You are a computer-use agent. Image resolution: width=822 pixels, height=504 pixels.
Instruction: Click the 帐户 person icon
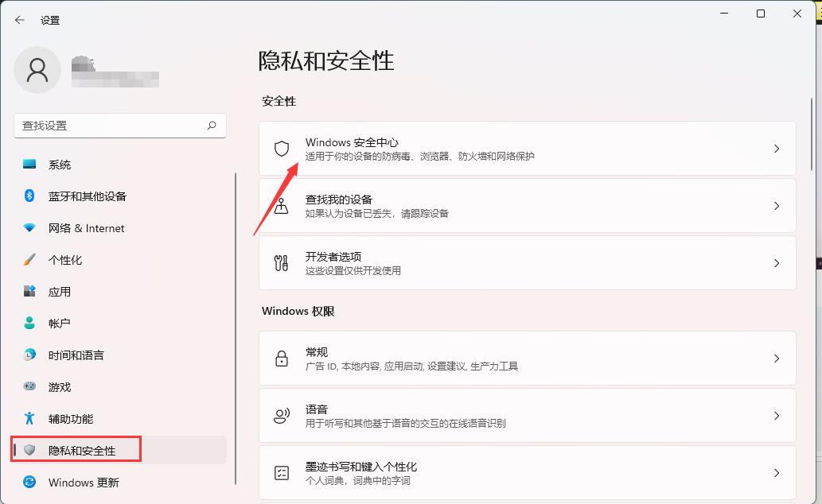(29, 324)
